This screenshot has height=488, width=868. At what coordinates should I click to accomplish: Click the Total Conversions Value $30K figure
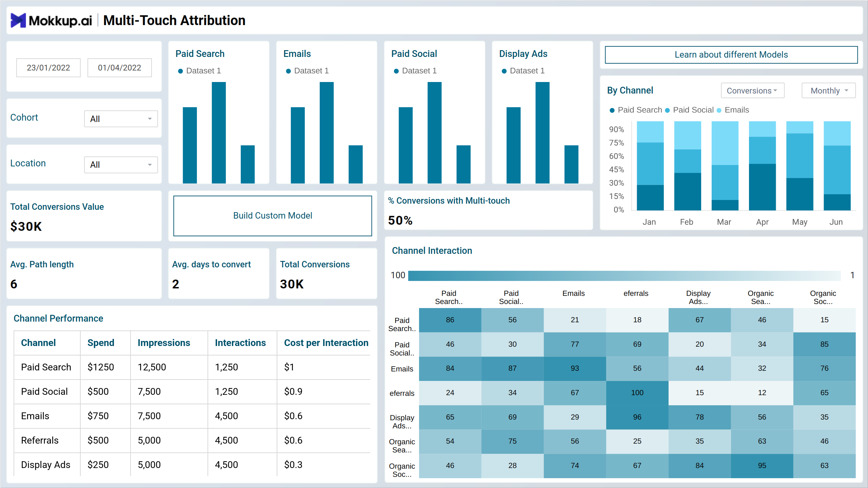pos(26,226)
